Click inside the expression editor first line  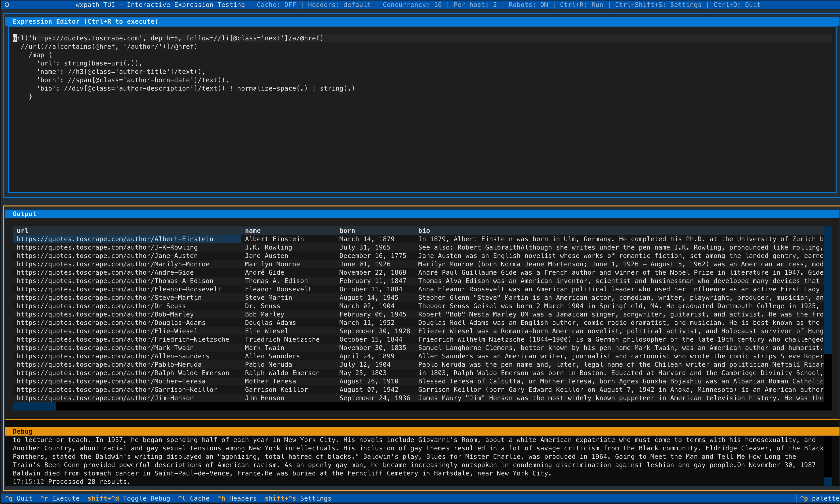422,38
